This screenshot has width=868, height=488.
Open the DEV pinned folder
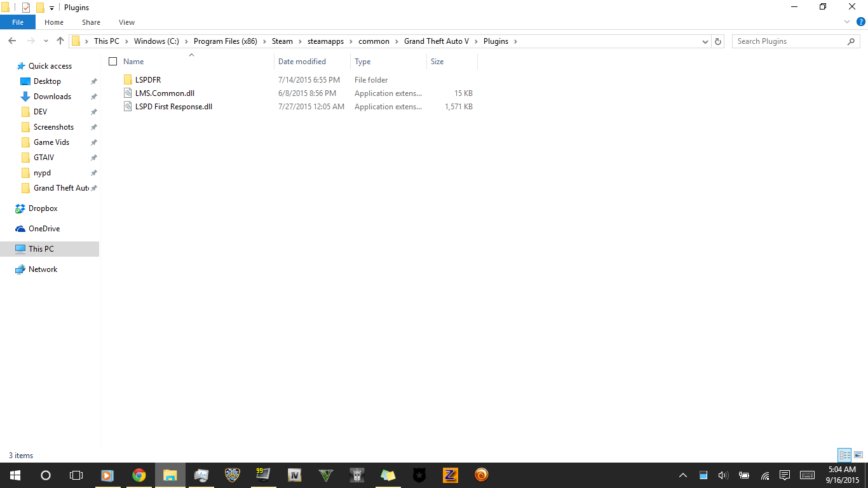coord(40,112)
